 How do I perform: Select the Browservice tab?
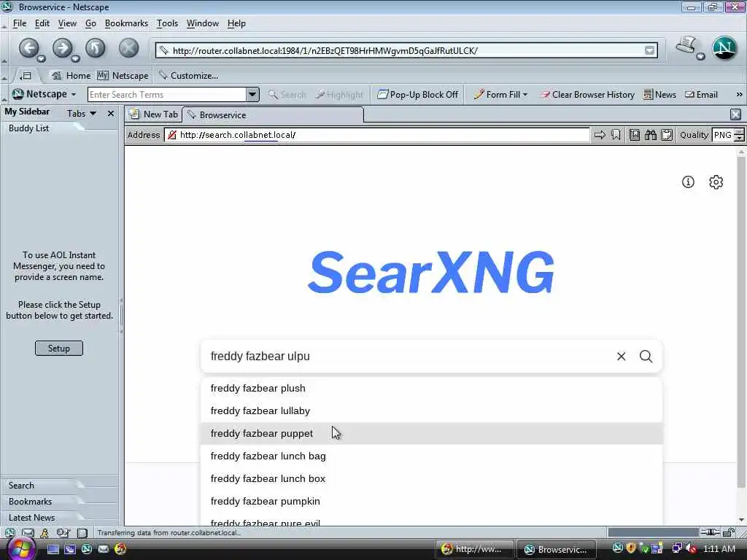[x=273, y=115]
